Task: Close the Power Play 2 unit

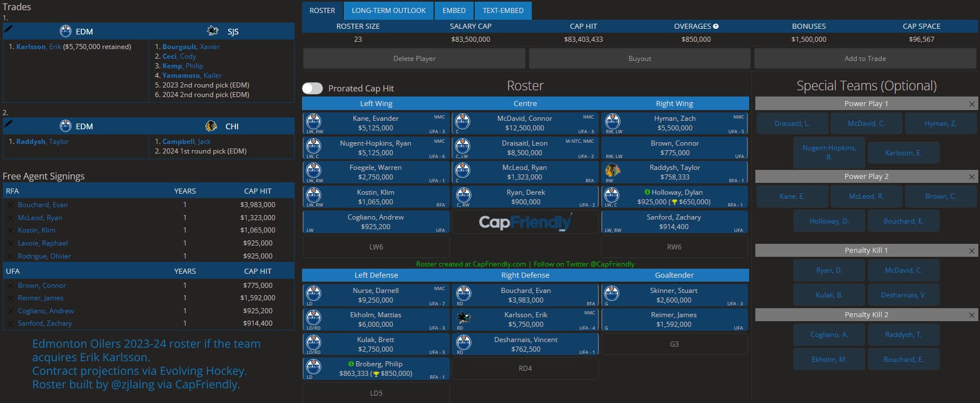Action: coord(972,177)
